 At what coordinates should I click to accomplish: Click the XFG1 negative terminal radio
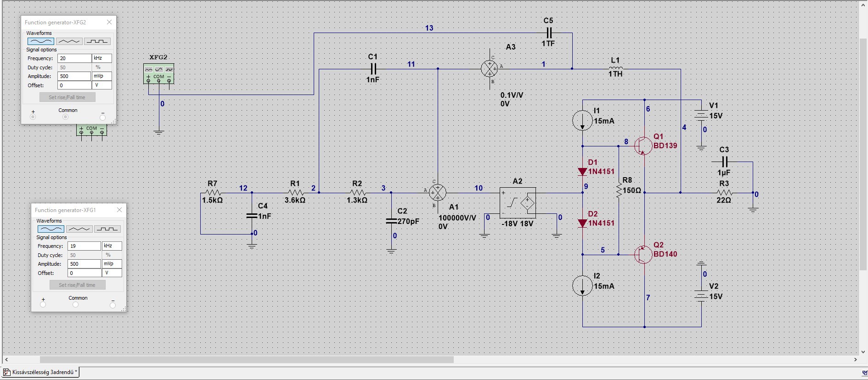[113, 305]
